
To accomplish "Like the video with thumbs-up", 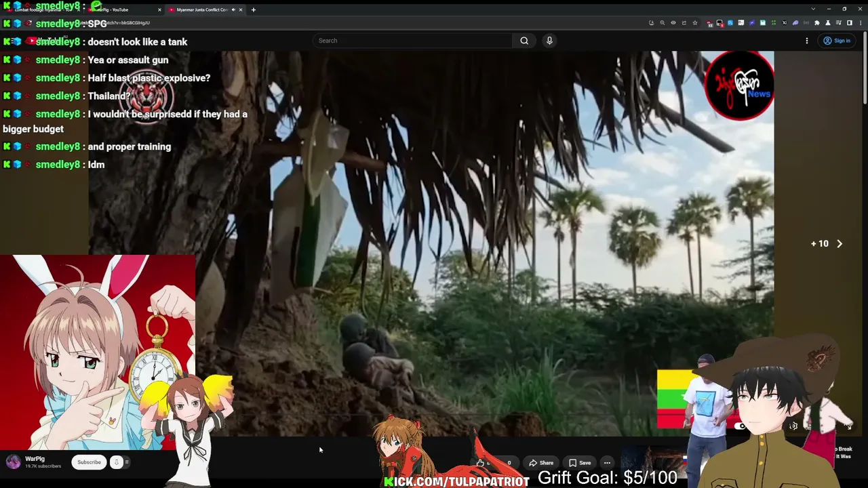I will [x=480, y=463].
